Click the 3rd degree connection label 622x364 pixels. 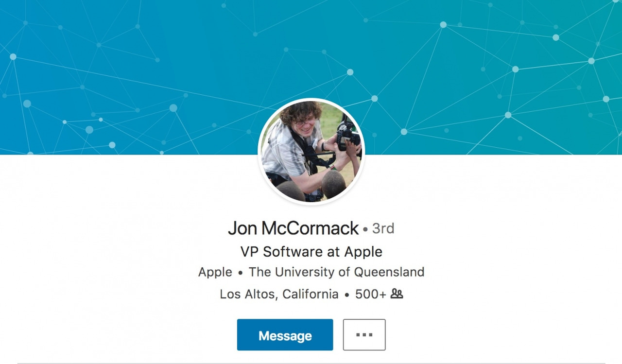(x=383, y=228)
